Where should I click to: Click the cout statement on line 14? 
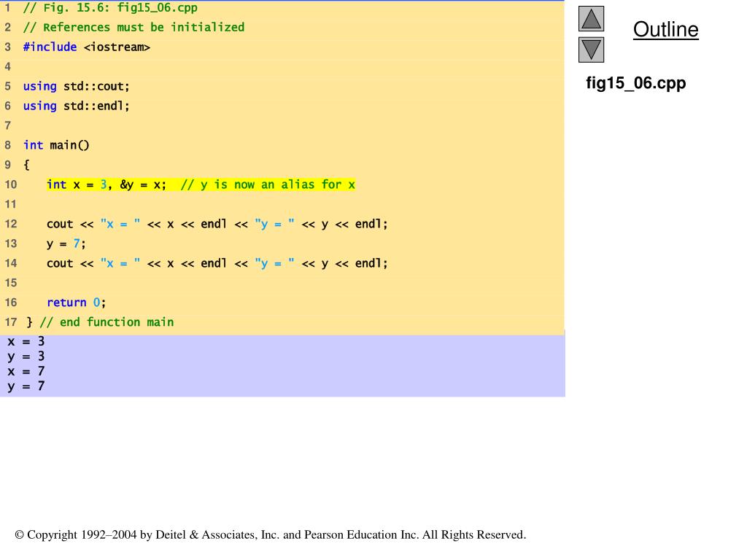[x=217, y=263]
